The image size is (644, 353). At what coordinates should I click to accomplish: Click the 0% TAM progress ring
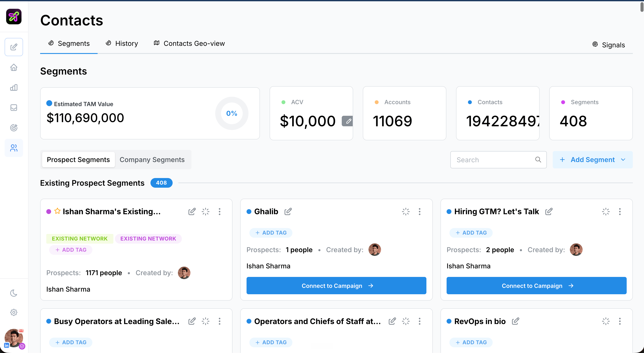coord(232,113)
